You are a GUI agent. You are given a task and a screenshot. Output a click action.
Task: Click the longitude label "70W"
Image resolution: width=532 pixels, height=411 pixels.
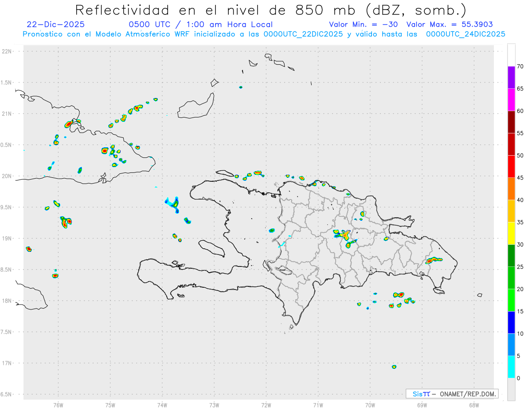click(x=370, y=405)
